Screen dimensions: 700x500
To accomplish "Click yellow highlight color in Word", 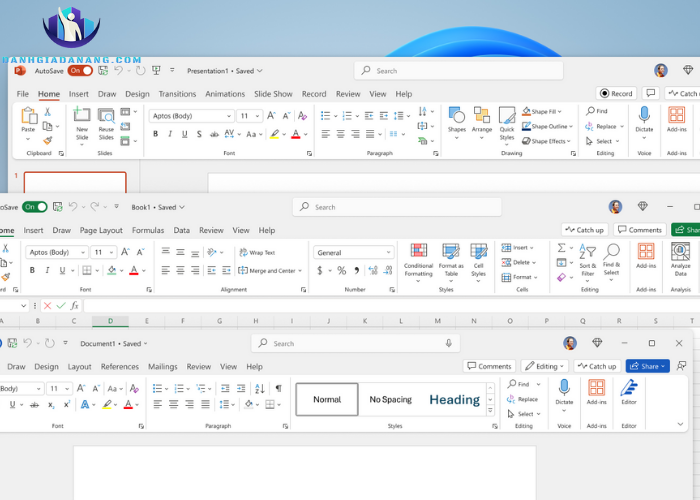I will (x=107, y=404).
